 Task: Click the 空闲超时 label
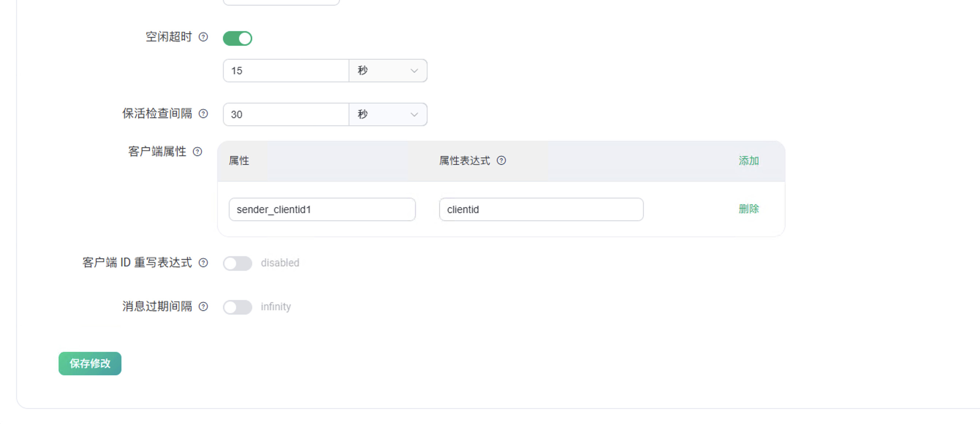[x=169, y=37]
